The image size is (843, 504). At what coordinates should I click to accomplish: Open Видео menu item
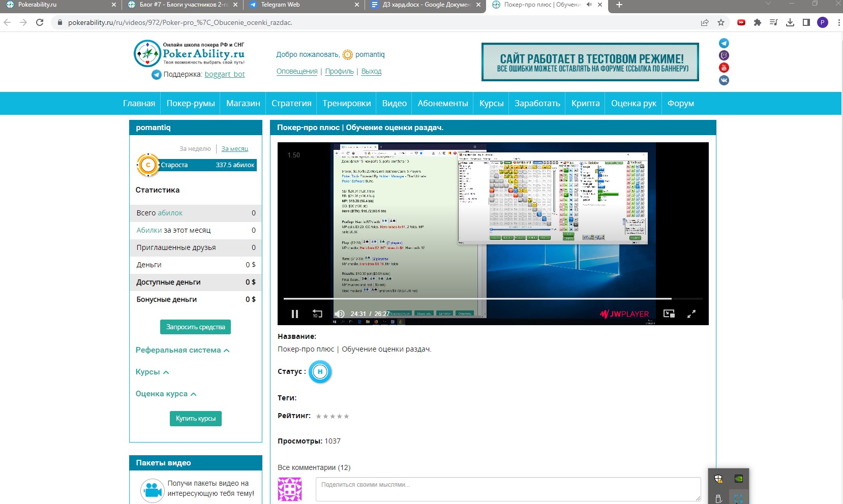click(395, 103)
